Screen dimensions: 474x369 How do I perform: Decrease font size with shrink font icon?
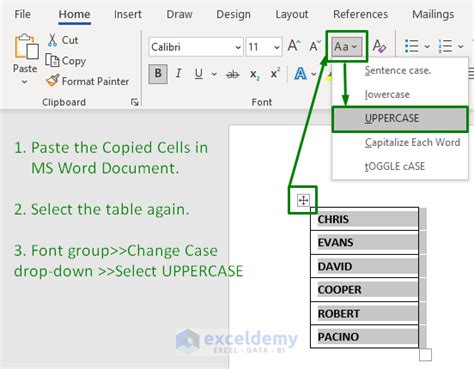tap(314, 46)
